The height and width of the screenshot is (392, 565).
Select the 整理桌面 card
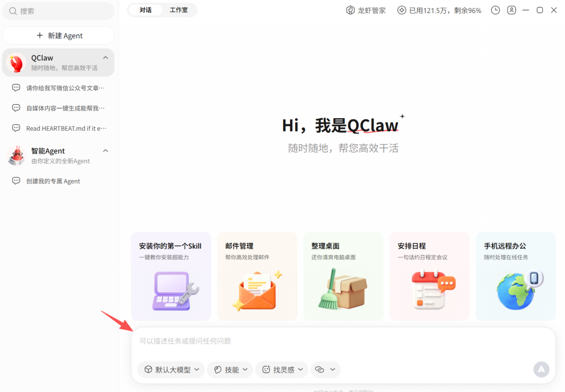343,276
